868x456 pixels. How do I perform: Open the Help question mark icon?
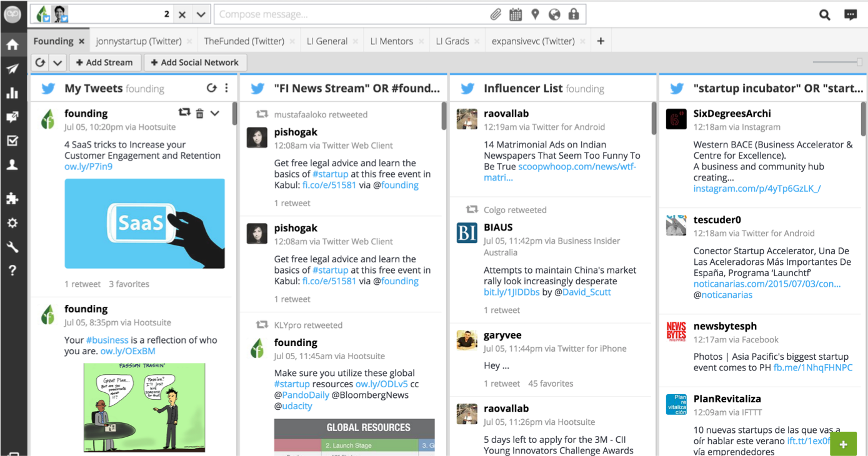pyautogui.click(x=12, y=270)
